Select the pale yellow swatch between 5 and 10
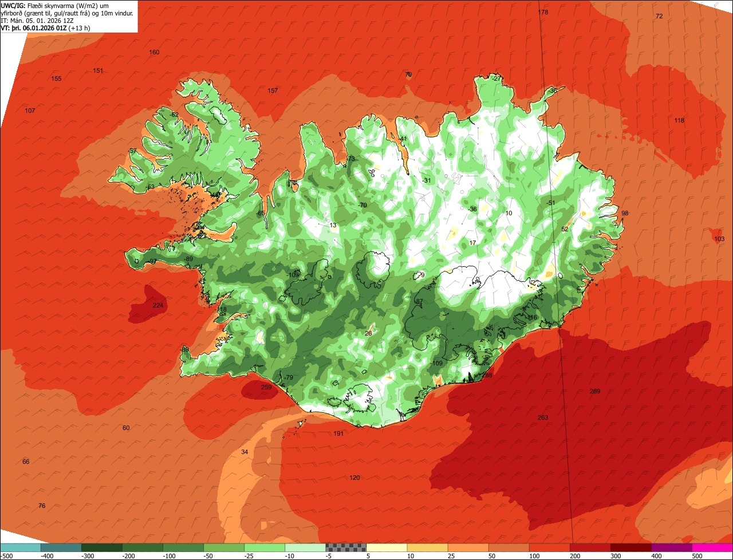This screenshot has width=733, height=560. 387,547
